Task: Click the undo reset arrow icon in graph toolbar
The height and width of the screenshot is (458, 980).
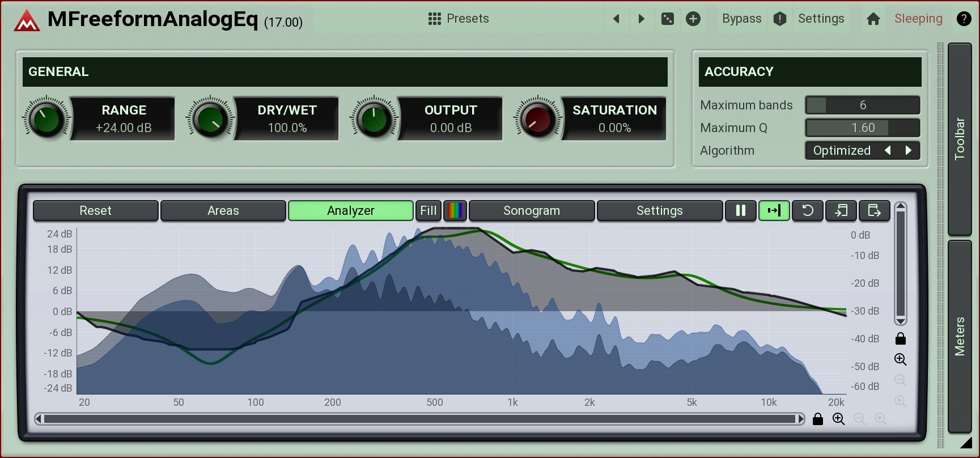Action: [x=807, y=210]
